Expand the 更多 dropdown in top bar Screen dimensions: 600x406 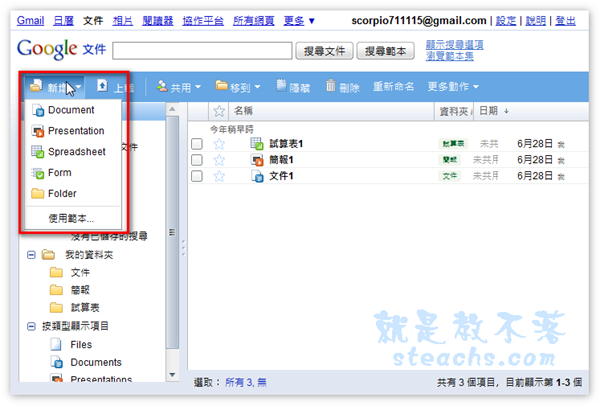point(299,21)
